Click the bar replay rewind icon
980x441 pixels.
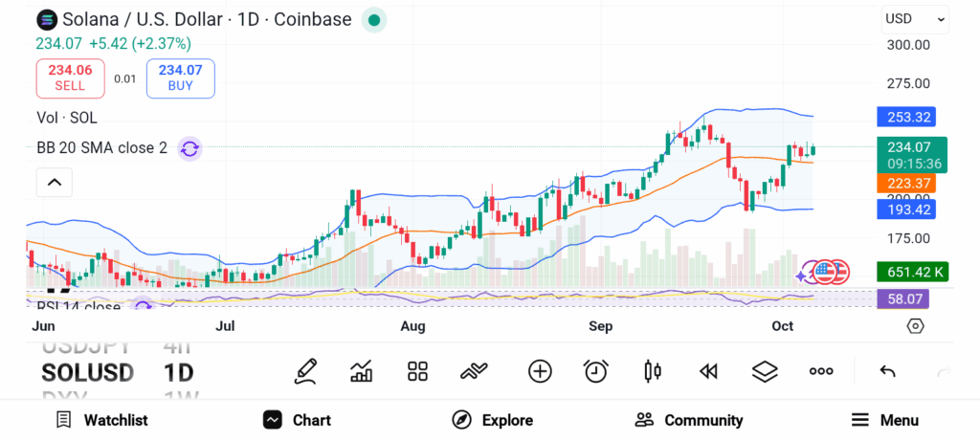pyautogui.click(x=708, y=371)
